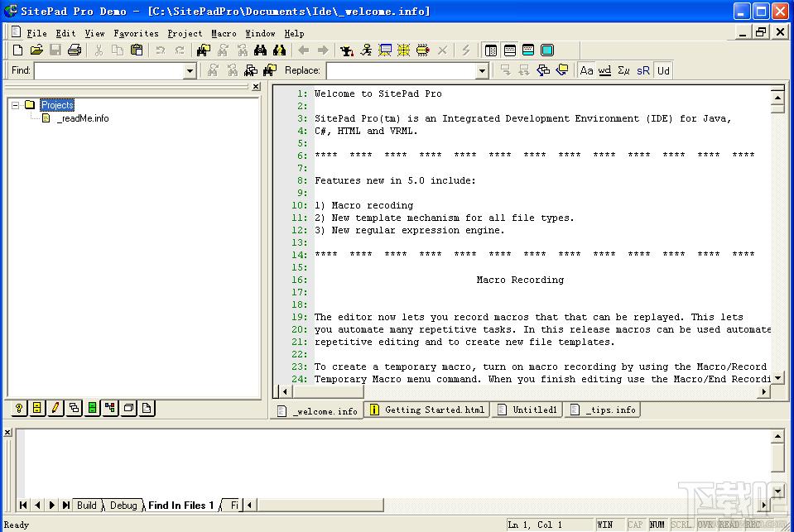
Task: Toggle the project side panel view button
Action: 490,50
